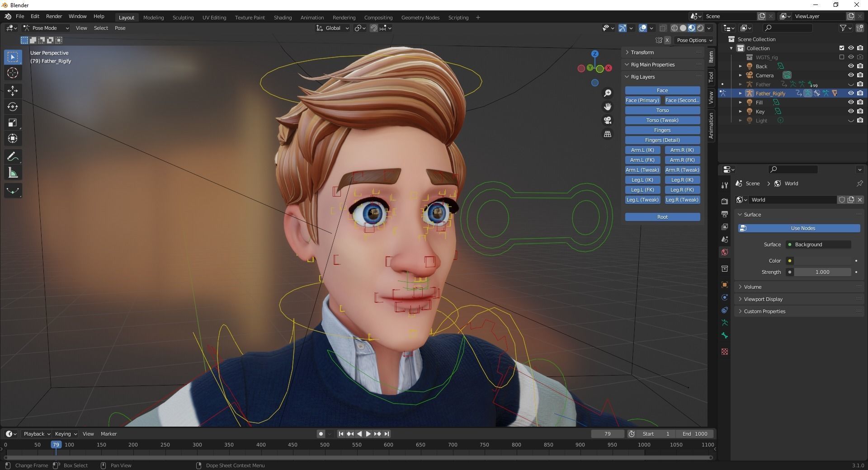Toggle the Root rig layer button
Image resolution: width=868 pixels, height=470 pixels.
662,217
